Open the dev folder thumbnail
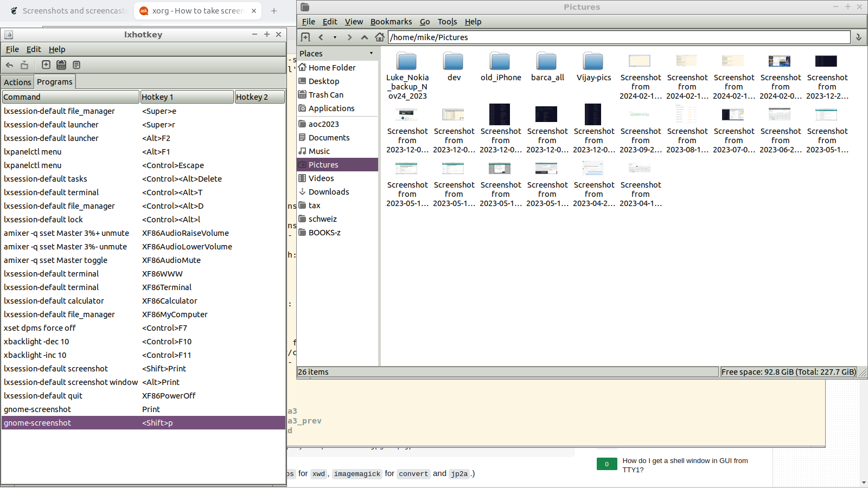 454,61
